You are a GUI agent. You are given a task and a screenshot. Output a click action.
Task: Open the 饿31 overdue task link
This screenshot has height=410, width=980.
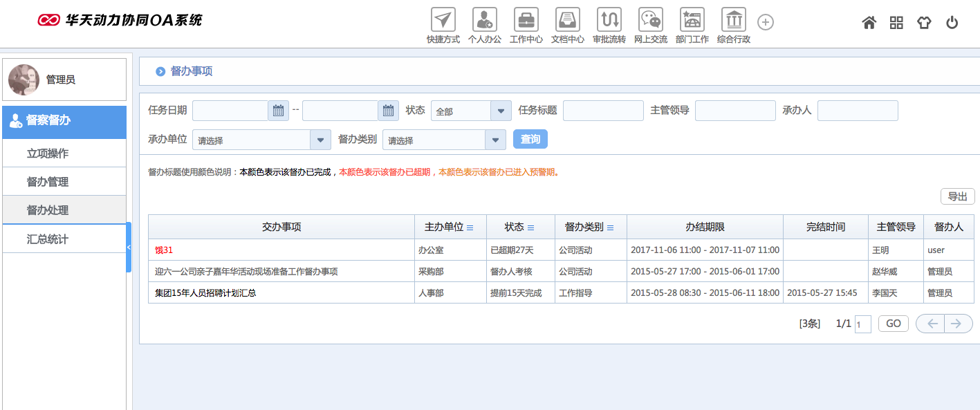click(164, 250)
